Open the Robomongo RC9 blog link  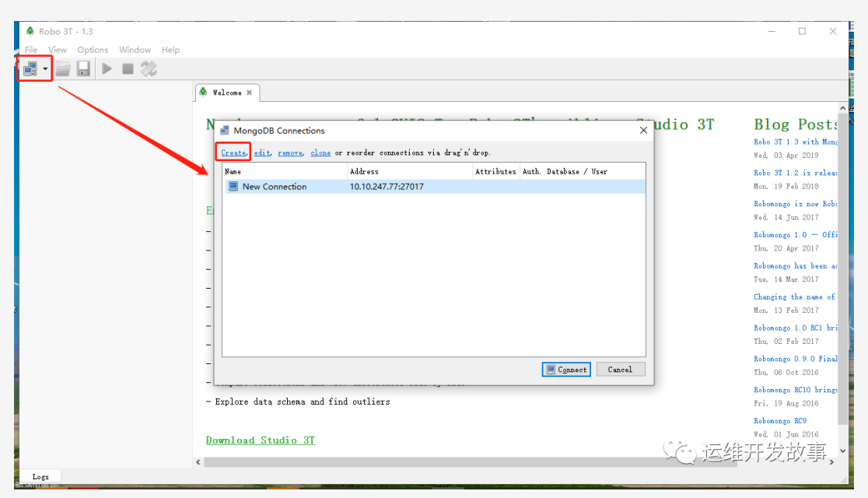point(780,421)
